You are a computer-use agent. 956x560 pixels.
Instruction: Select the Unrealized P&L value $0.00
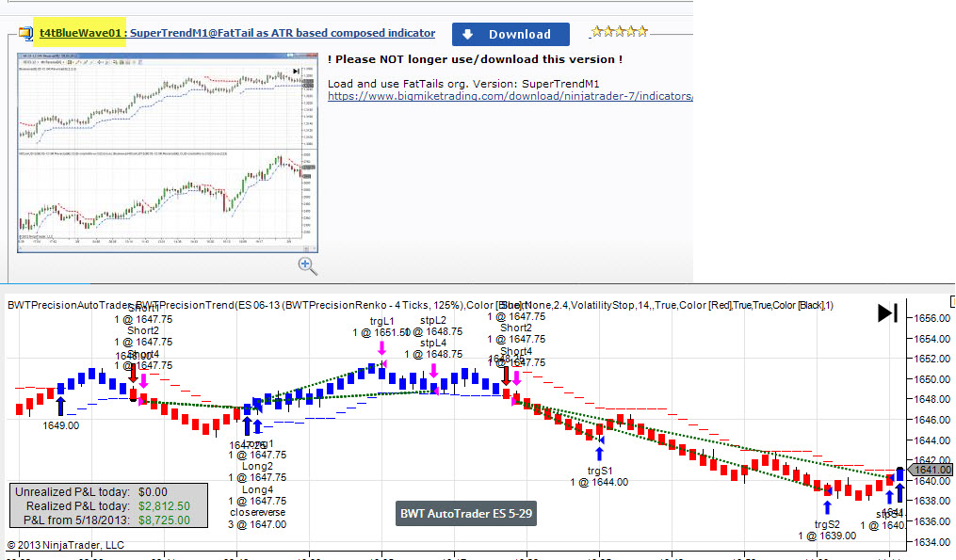click(x=153, y=491)
